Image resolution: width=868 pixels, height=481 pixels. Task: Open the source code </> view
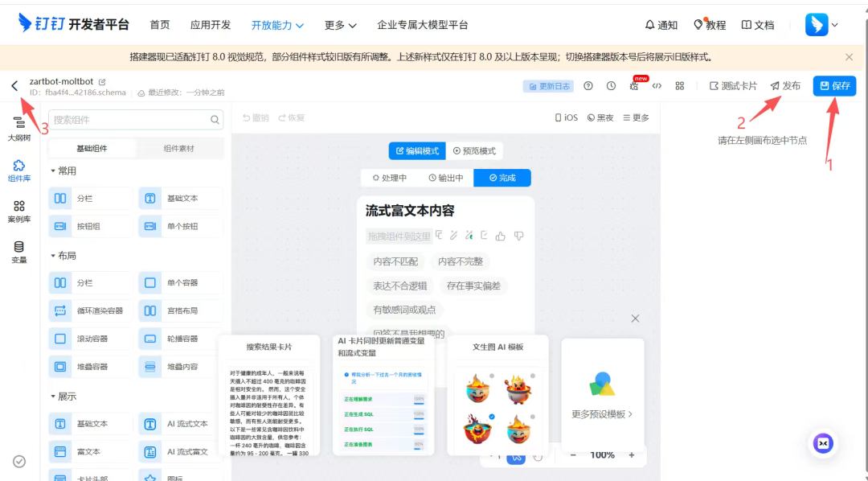[x=657, y=85]
